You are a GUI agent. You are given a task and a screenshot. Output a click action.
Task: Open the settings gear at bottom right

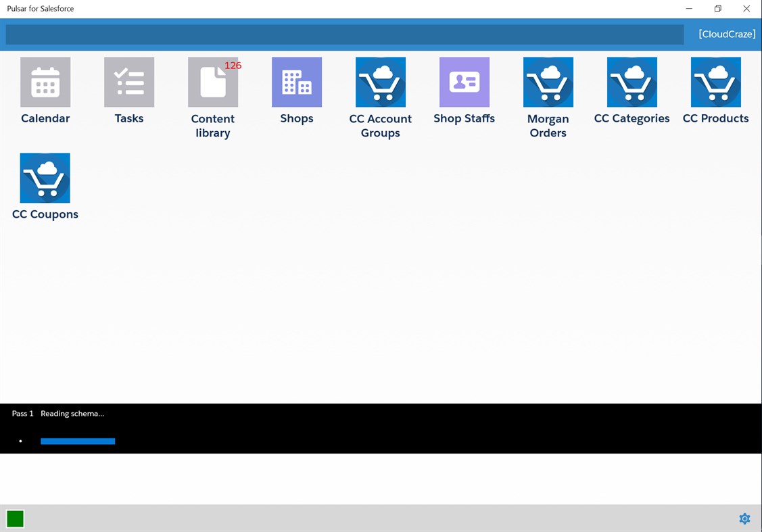point(744,518)
